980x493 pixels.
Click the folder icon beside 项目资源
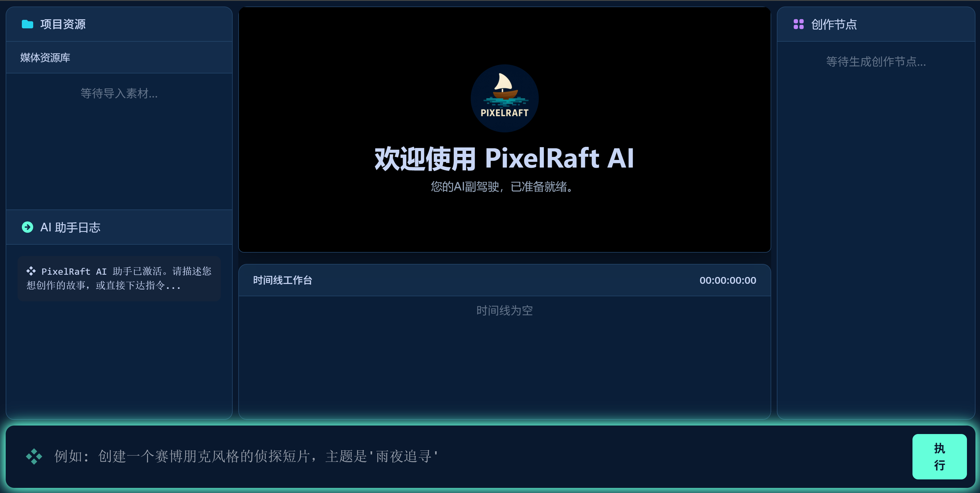point(28,24)
